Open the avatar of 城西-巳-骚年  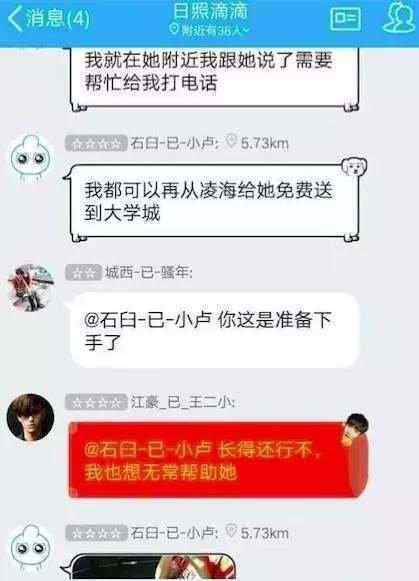pyautogui.click(x=31, y=288)
